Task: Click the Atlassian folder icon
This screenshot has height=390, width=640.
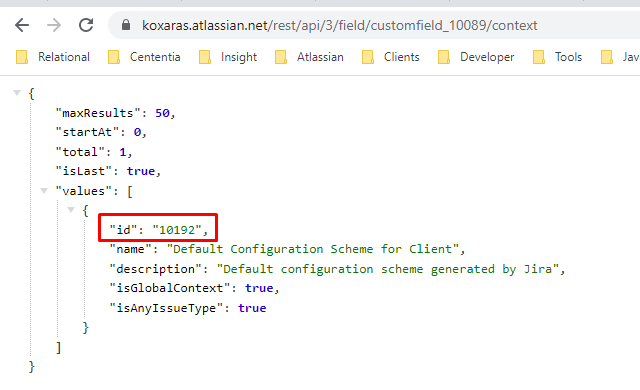Action: coord(281,57)
